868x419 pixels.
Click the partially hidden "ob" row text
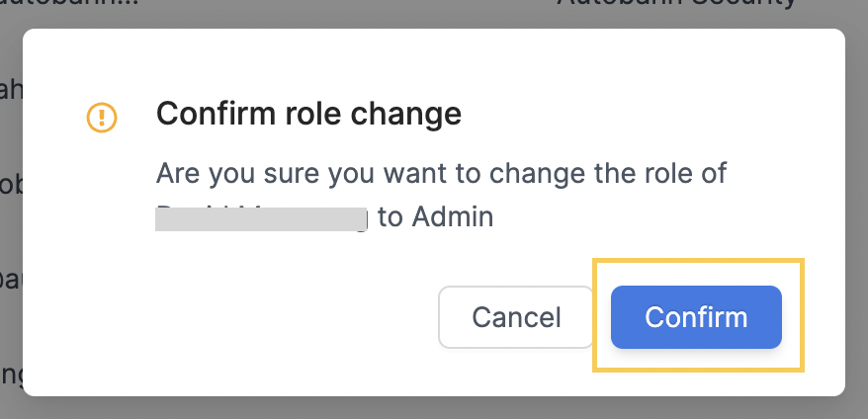coord(11,186)
